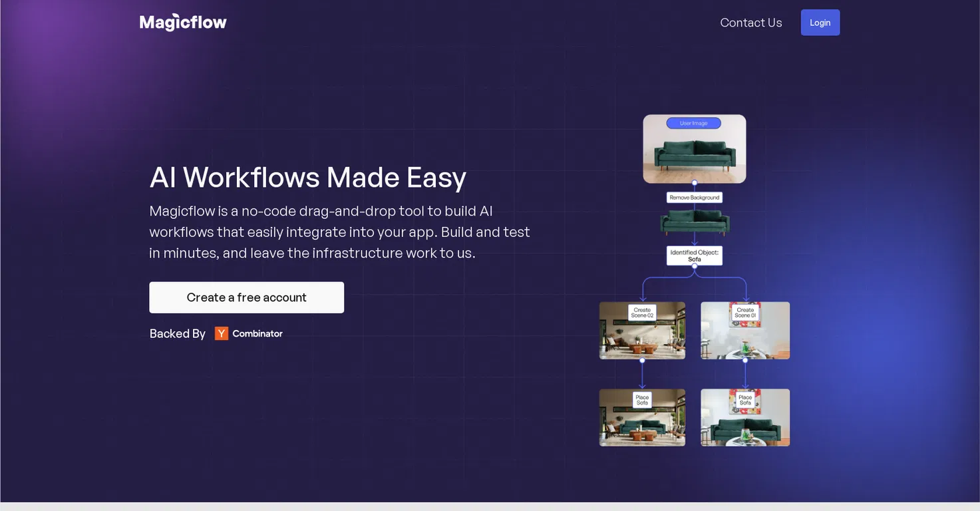
Task: Open the left Place Sofa result image
Action: coord(642,417)
